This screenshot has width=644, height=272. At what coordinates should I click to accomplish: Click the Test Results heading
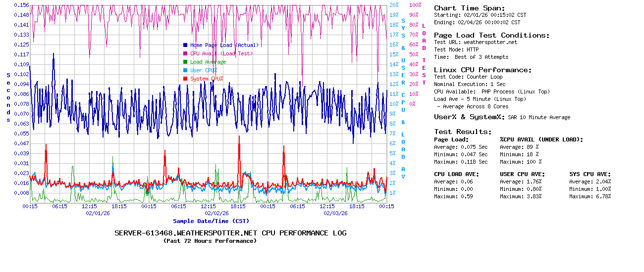click(463, 132)
